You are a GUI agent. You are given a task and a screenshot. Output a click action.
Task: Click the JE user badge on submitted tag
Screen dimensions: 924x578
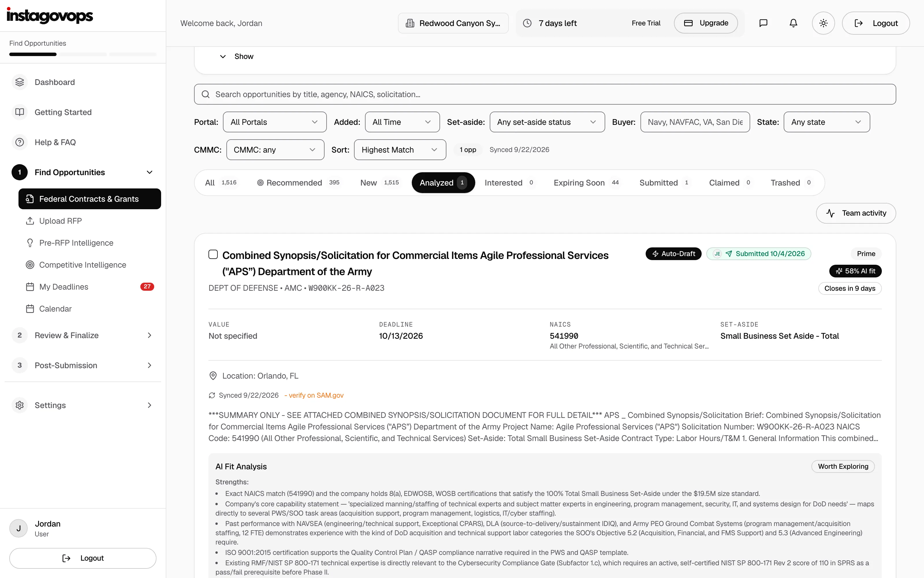pos(718,254)
